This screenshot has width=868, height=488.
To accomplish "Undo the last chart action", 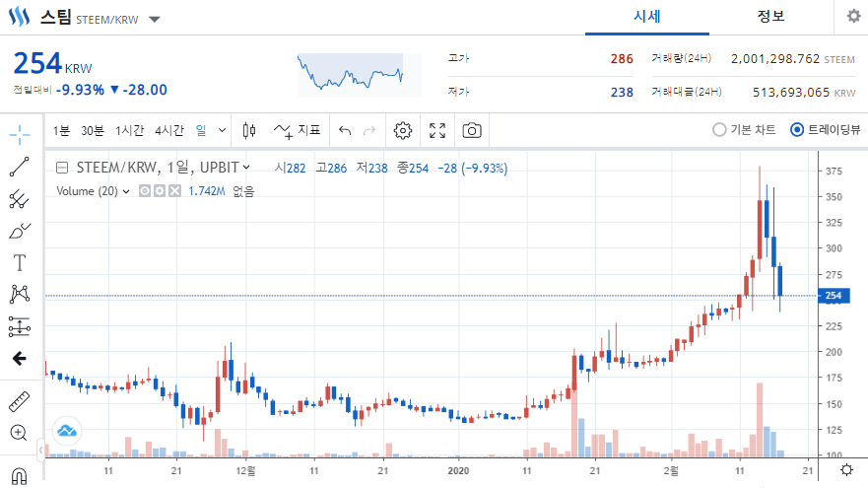I will click(x=345, y=131).
